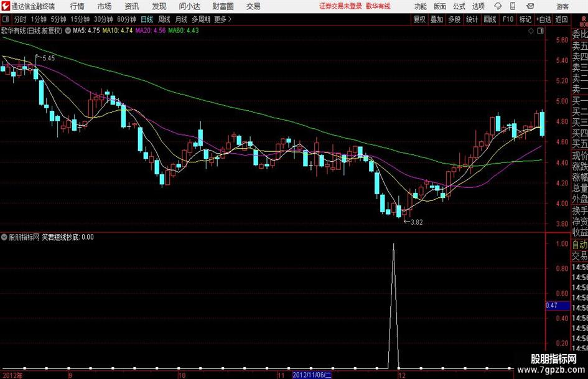Switch to the 60分钟 period tab
The height and width of the screenshot is (379, 588).
pyautogui.click(x=126, y=19)
